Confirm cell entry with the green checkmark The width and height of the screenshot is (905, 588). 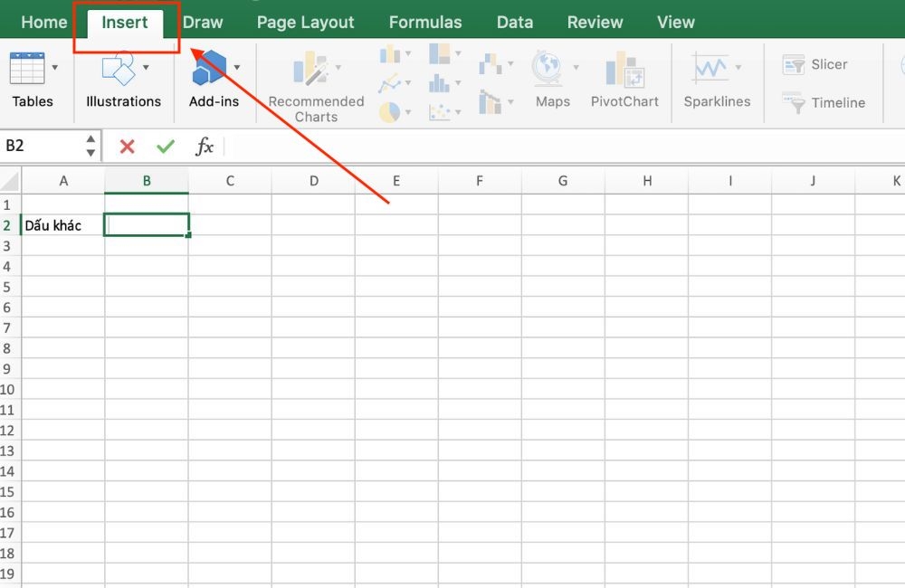click(165, 146)
